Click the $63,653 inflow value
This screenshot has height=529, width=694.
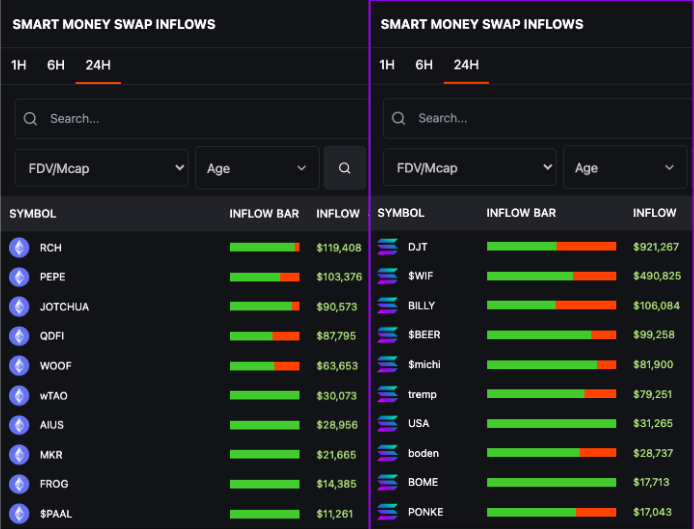click(337, 366)
